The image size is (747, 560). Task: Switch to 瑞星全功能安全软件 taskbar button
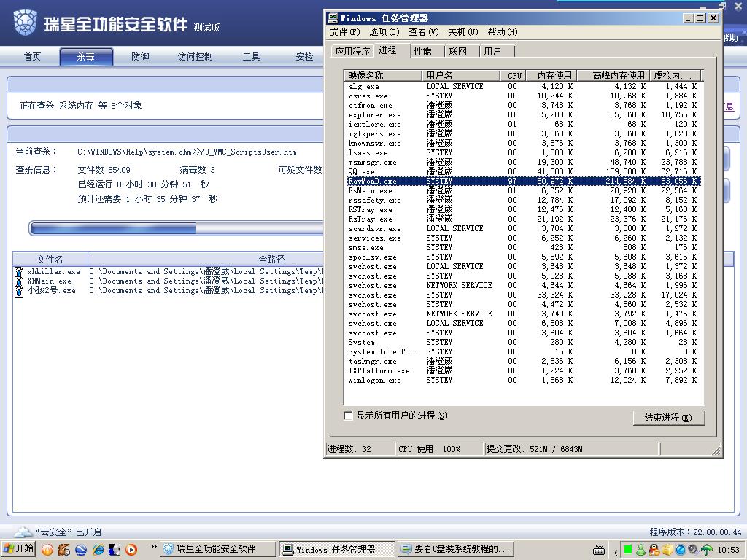(x=217, y=550)
